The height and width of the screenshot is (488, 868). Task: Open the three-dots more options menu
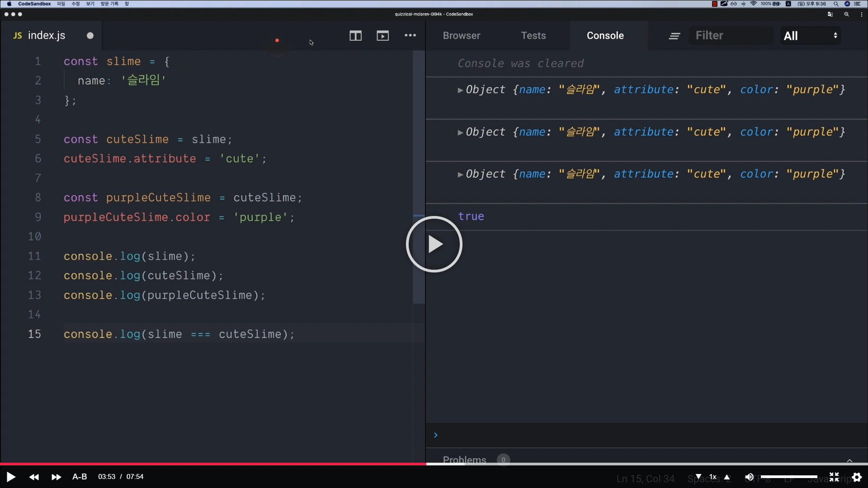pyautogui.click(x=410, y=35)
